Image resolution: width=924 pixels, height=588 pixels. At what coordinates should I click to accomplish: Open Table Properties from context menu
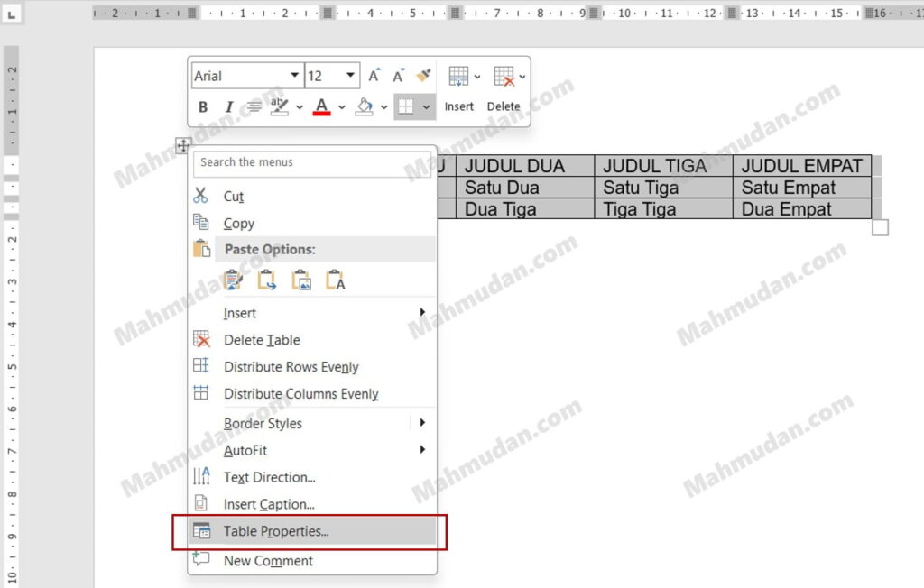[276, 531]
